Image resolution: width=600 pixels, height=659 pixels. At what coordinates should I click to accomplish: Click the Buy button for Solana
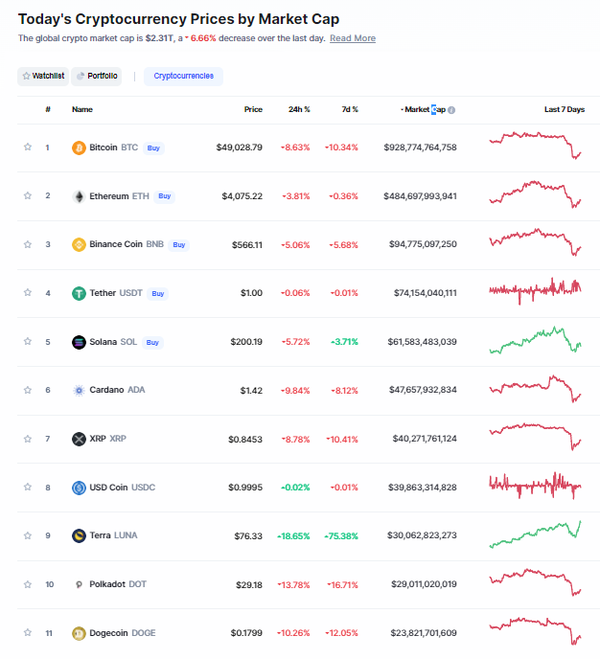pyautogui.click(x=153, y=343)
